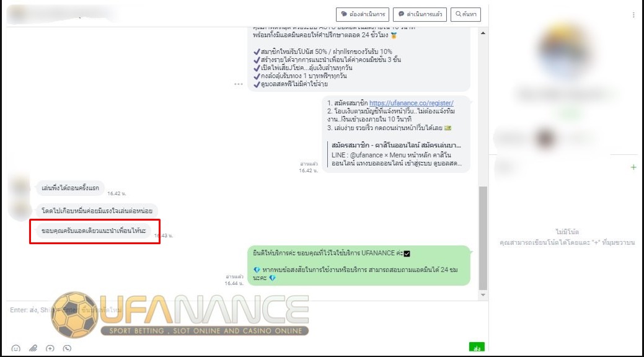Open the ufanance.co/register link
This screenshot has height=357, width=644.
[x=411, y=103]
